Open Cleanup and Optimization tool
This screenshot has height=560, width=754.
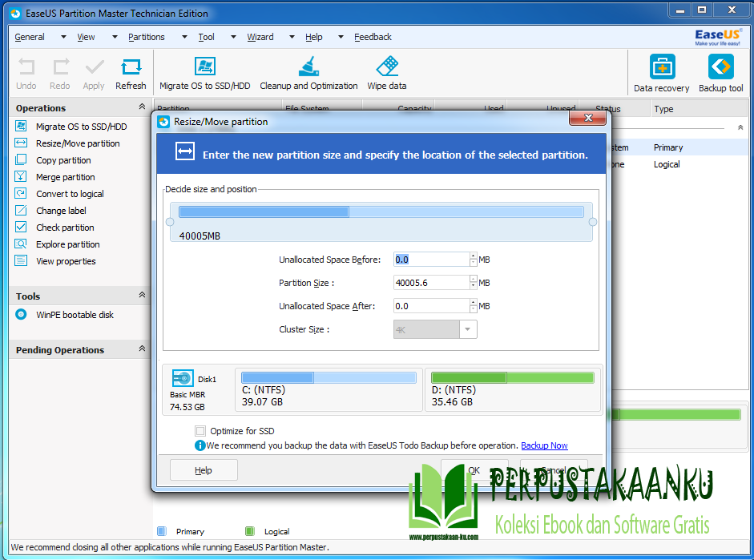click(x=308, y=66)
